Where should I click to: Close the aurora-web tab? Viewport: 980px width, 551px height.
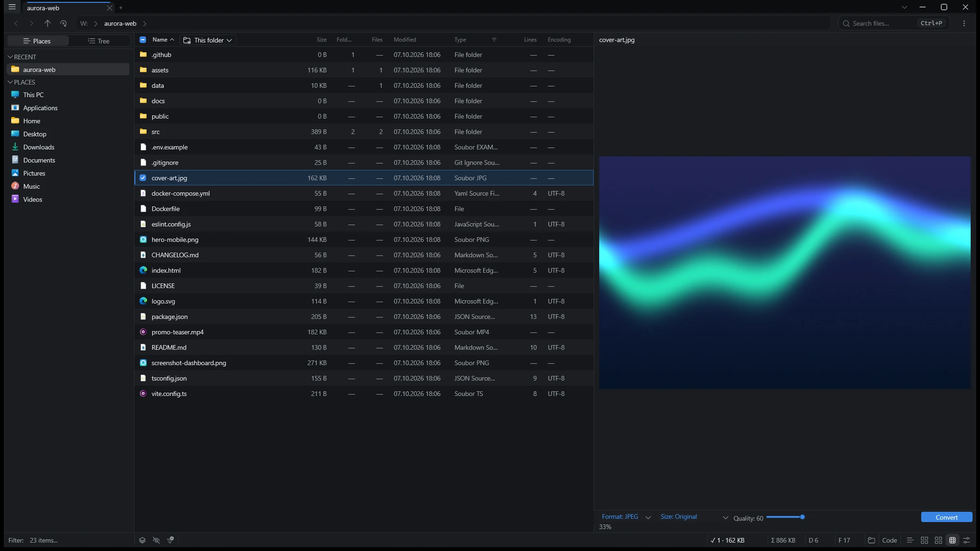click(x=109, y=8)
